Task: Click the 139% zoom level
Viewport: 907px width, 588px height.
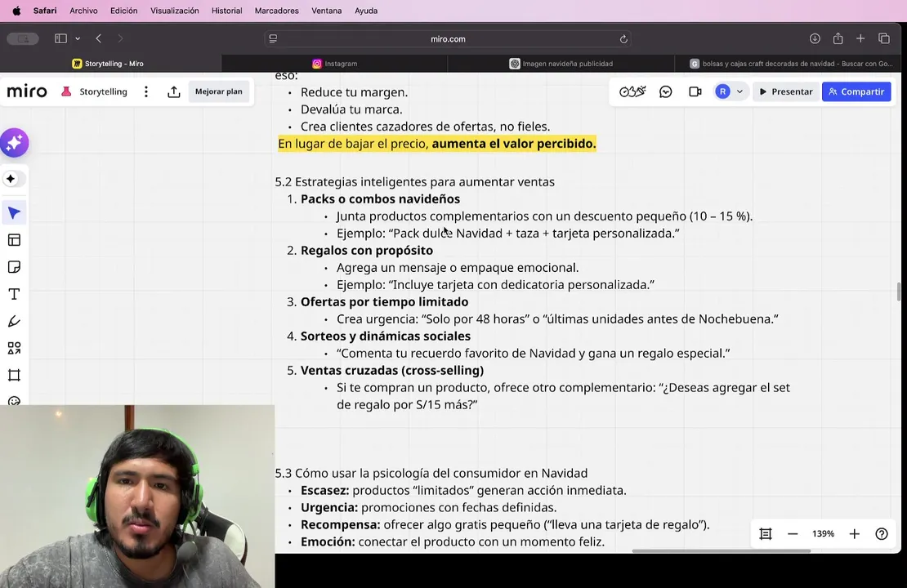Action: (x=823, y=533)
